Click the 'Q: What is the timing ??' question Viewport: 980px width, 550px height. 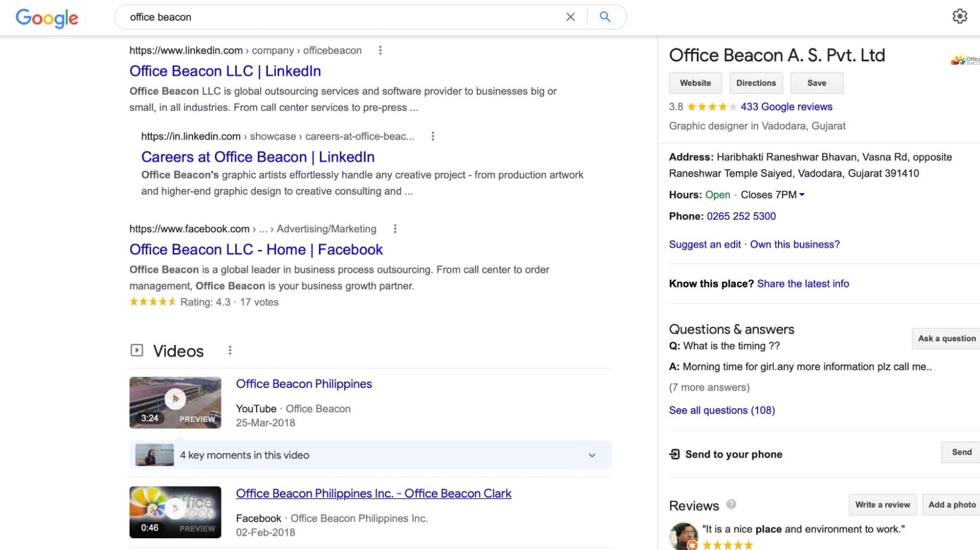[x=724, y=346]
